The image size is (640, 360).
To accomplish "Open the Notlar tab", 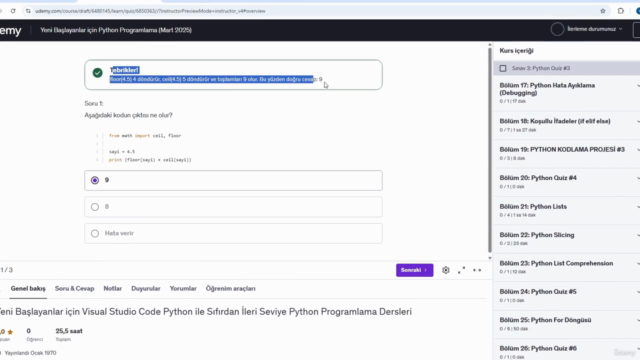I will pos(113,289).
